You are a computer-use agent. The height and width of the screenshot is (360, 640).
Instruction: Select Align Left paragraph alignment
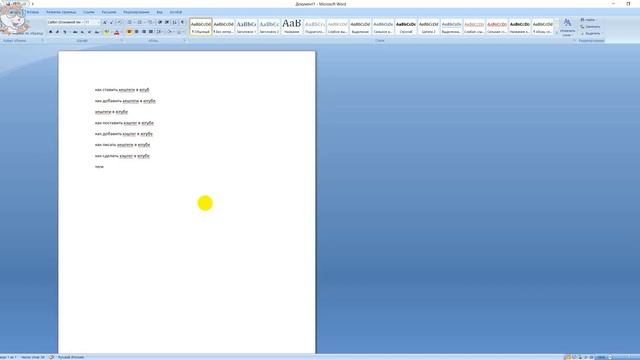pyautogui.click(x=129, y=32)
